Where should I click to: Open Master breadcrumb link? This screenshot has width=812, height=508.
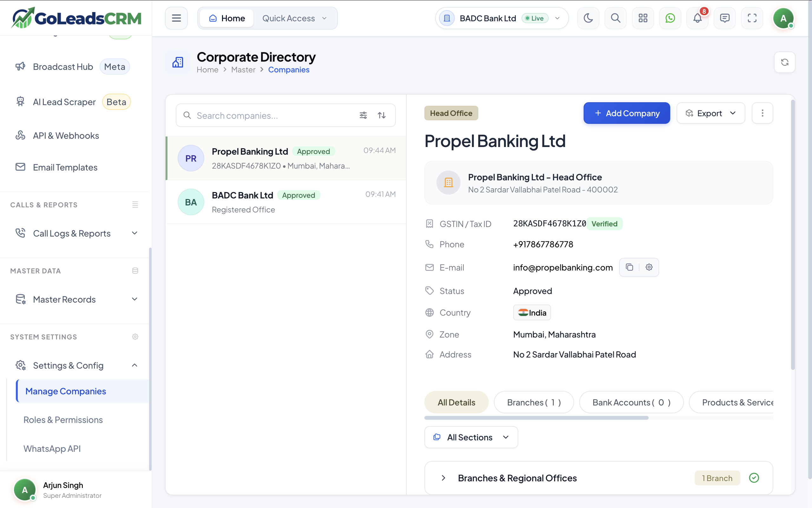[243, 70]
